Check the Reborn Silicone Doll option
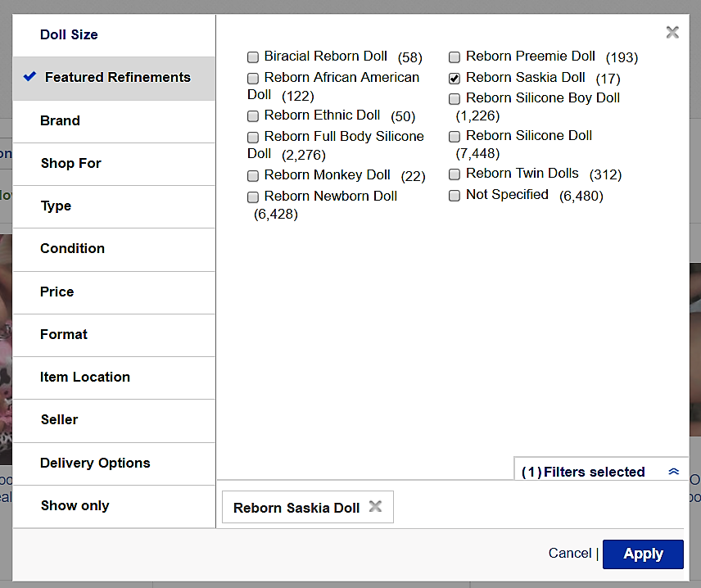 [455, 137]
